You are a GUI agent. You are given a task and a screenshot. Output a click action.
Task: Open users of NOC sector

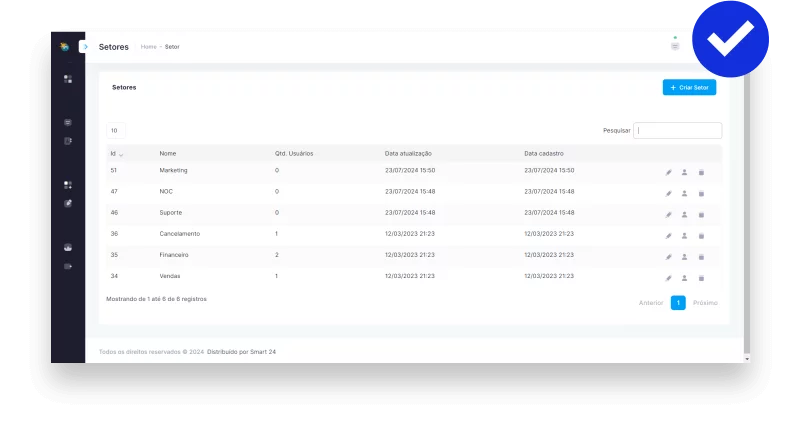click(684, 194)
